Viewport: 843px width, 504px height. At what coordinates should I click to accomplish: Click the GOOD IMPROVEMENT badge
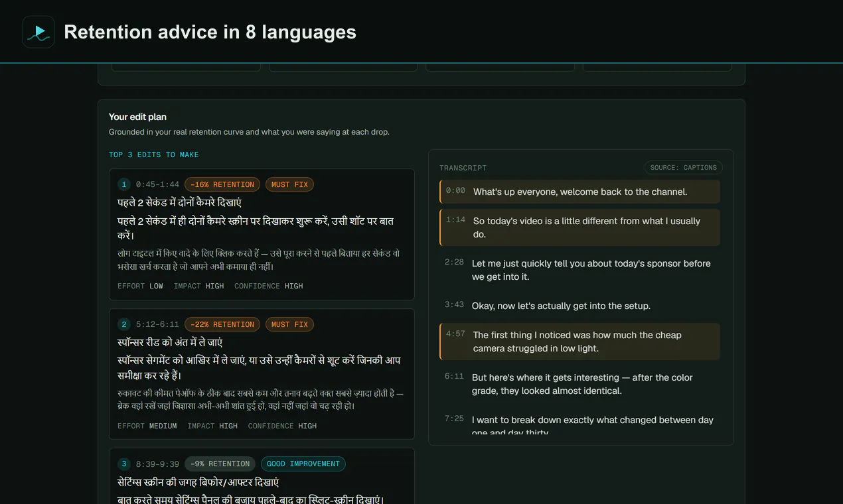303,464
